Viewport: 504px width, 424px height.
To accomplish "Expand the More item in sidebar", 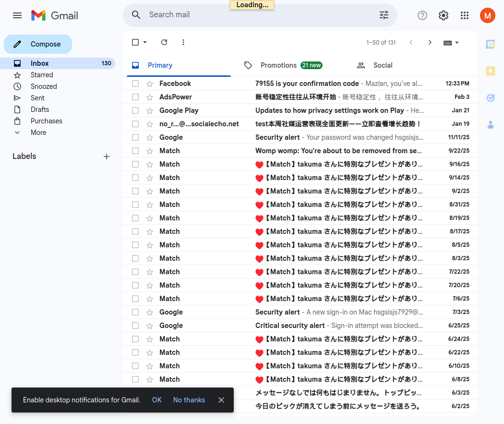I will tap(38, 133).
